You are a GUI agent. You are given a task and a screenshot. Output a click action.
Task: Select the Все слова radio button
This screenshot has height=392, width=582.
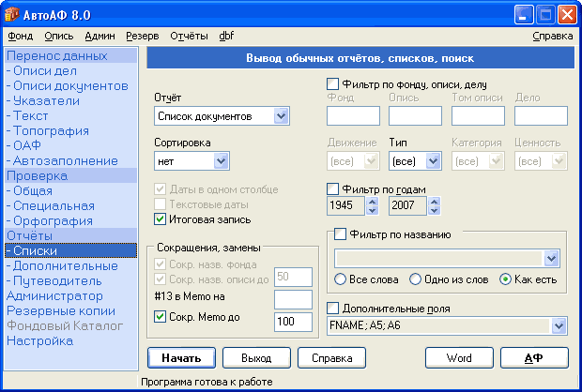pyautogui.click(x=340, y=279)
